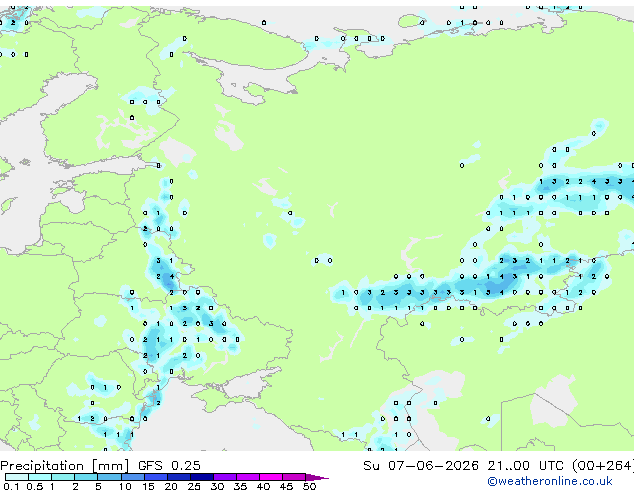The image size is (634, 490).
Task: Click the '21..00 UTC' time text
Action: coord(525,466)
